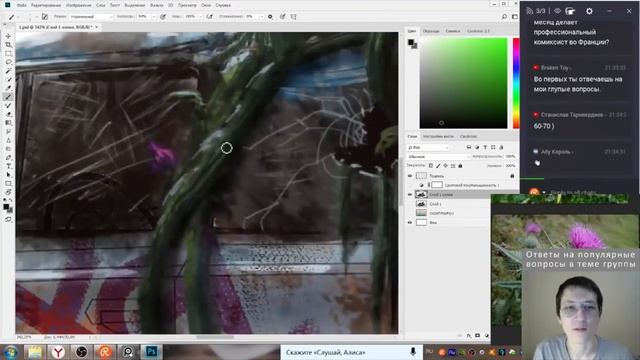This screenshot has width=640, height=360.
Task: Open Windows Start button
Action: tap(10, 352)
